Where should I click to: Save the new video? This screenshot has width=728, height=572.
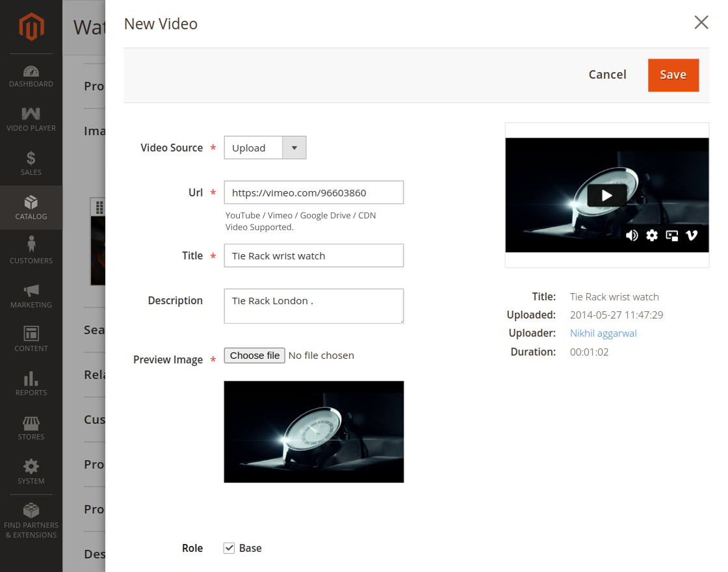673,75
